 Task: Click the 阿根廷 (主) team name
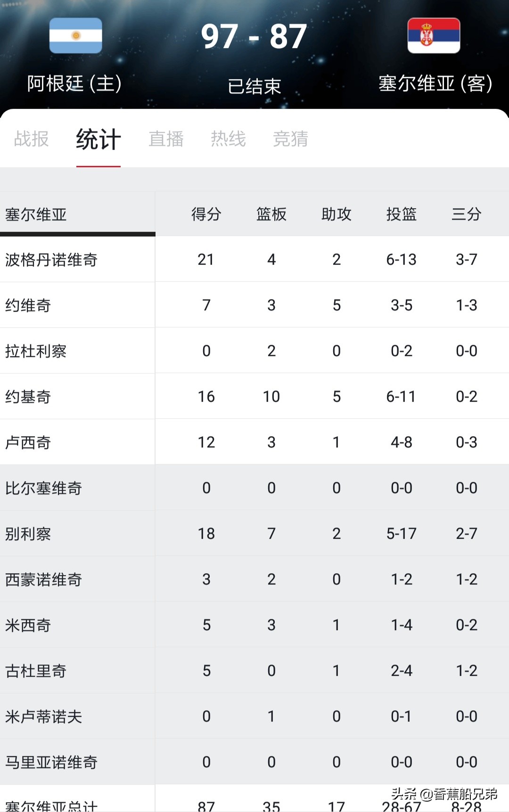pos(74,84)
